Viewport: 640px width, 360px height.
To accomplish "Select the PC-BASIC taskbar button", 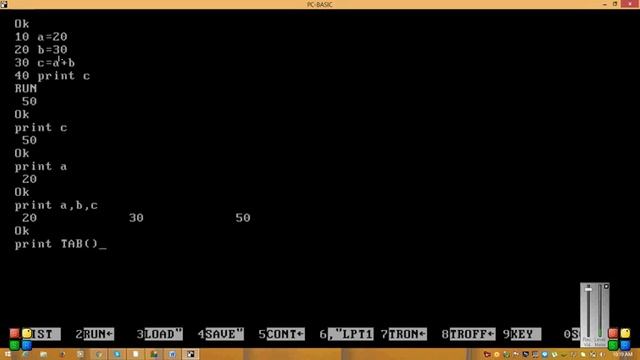I will (191, 354).
